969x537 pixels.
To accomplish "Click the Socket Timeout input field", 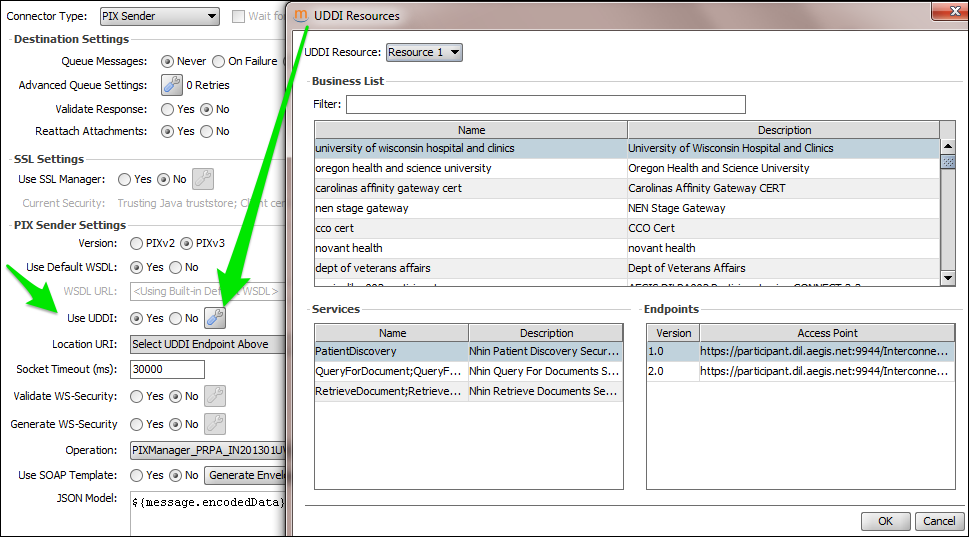I will (167, 369).
